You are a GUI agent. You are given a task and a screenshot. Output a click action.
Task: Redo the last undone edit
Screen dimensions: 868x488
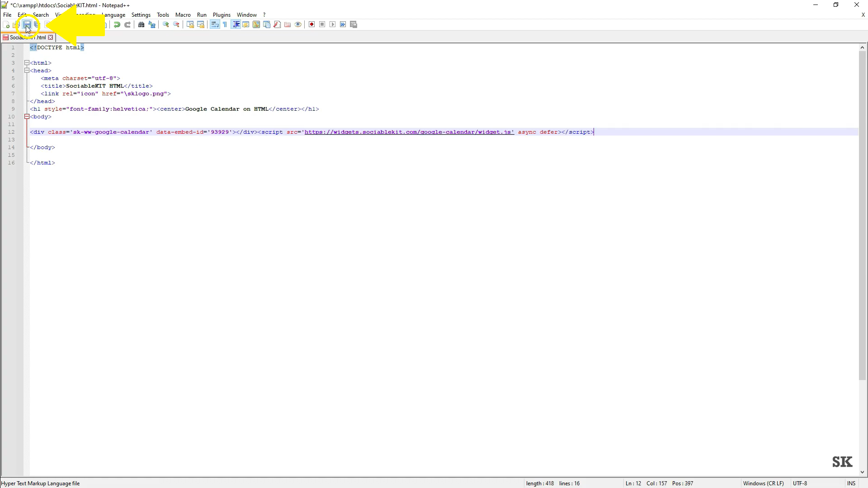pos(127,25)
